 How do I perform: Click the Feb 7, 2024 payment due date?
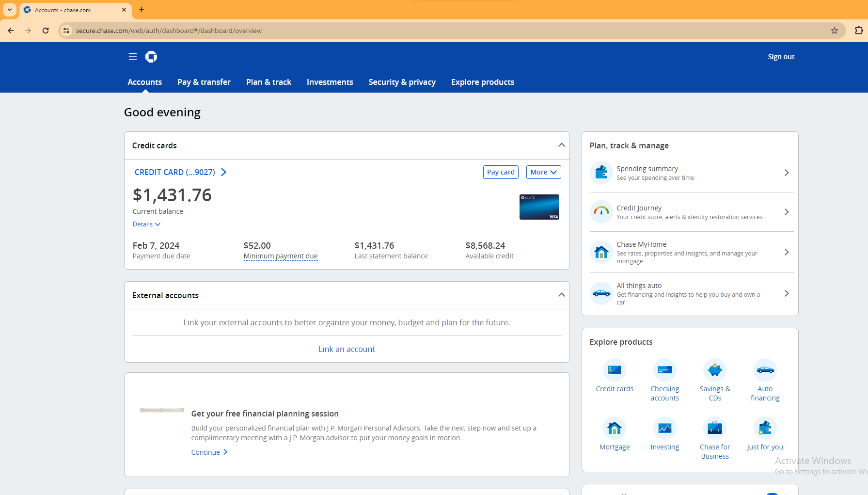click(156, 246)
